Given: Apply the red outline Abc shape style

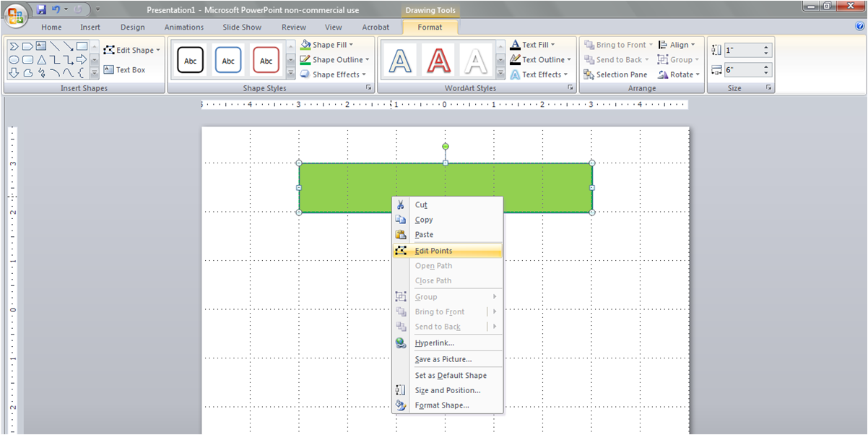Looking at the screenshot, I should coord(266,61).
